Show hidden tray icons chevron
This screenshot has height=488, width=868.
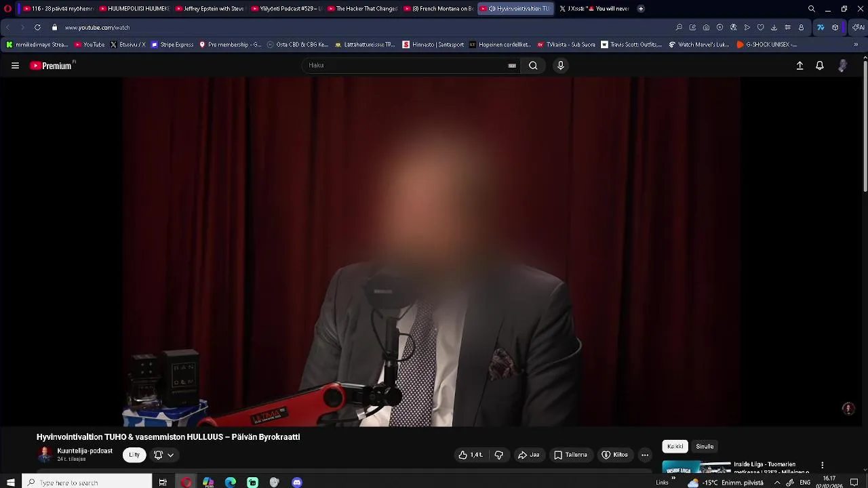coord(777,483)
